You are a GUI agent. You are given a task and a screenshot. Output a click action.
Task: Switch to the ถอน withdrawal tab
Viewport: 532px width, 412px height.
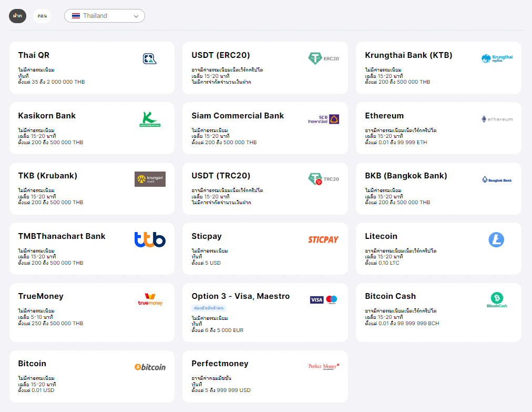(x=42, y=16)
